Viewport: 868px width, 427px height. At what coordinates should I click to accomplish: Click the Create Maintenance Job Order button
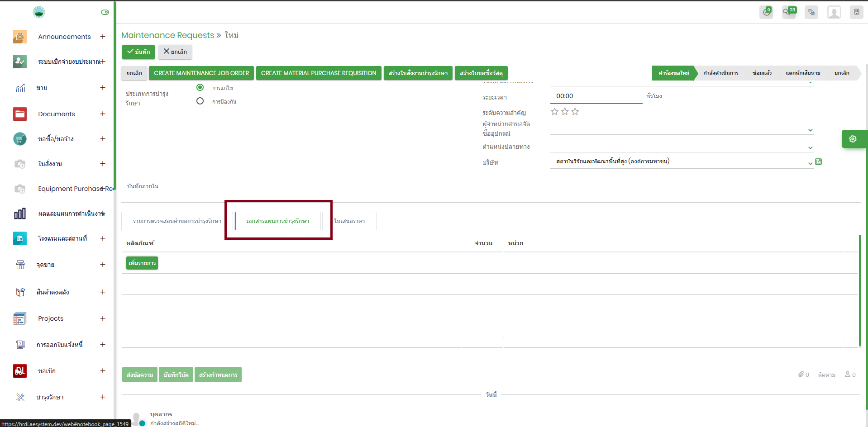pos(201,73)
